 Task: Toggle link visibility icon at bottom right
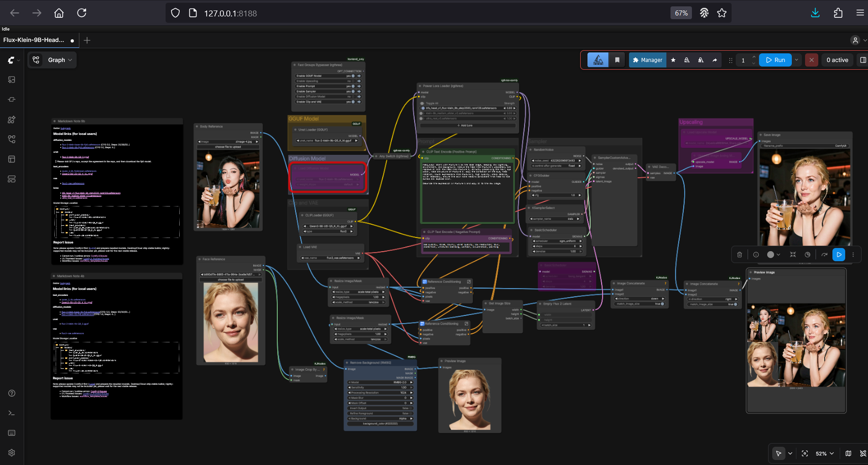pos(863,453)
